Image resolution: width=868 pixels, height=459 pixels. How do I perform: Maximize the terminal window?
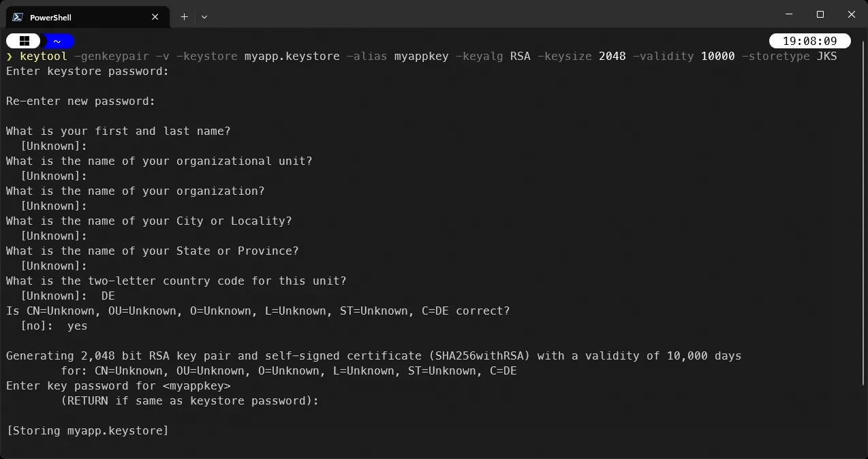820,14
